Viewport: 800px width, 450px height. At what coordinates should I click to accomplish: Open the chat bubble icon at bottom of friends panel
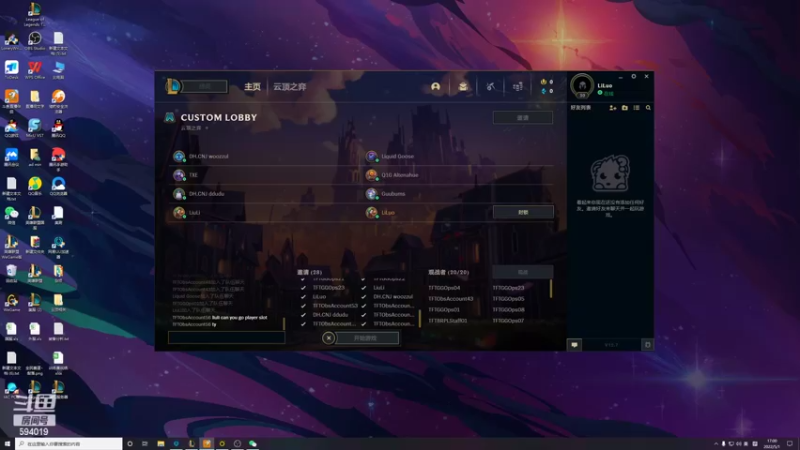(x=574, y=345)
